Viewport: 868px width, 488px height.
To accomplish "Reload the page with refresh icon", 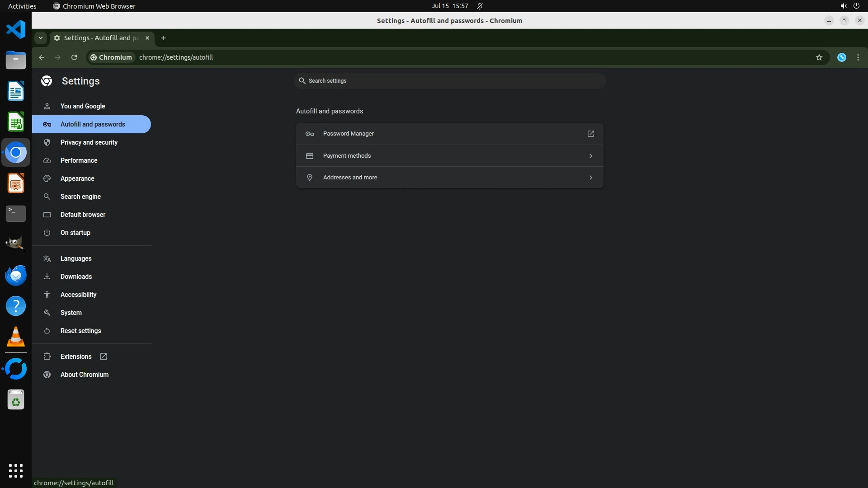I will coord(74,57).
